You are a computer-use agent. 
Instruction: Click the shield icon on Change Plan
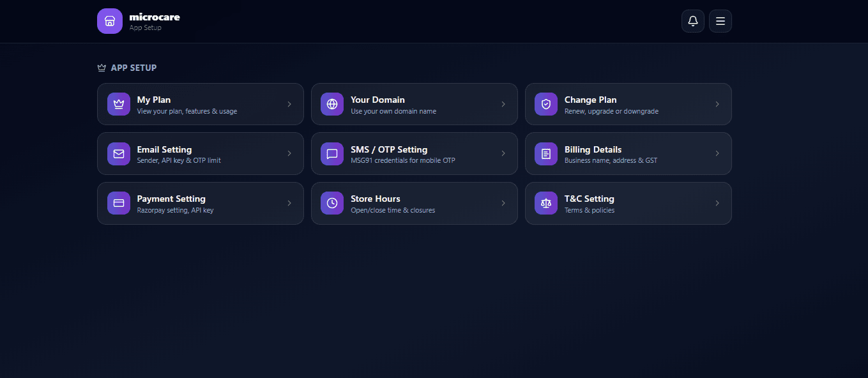tap(546, 104)
